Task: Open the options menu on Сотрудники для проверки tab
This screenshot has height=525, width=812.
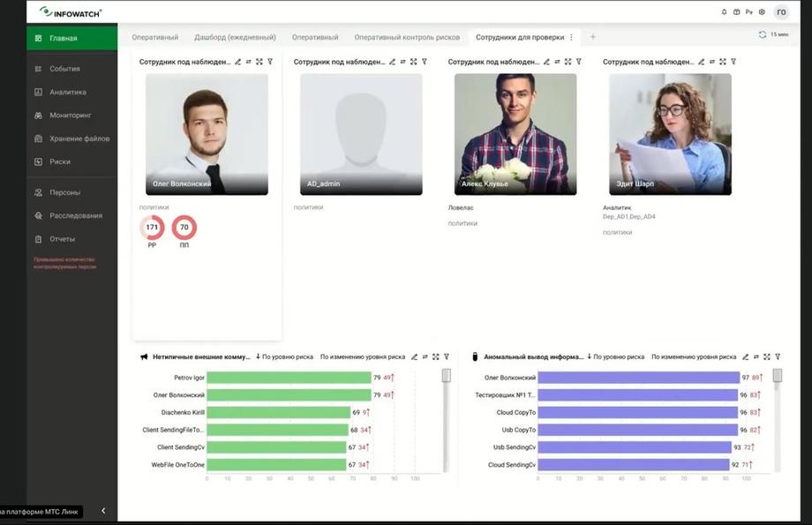Action: click(x=571, y=37)
